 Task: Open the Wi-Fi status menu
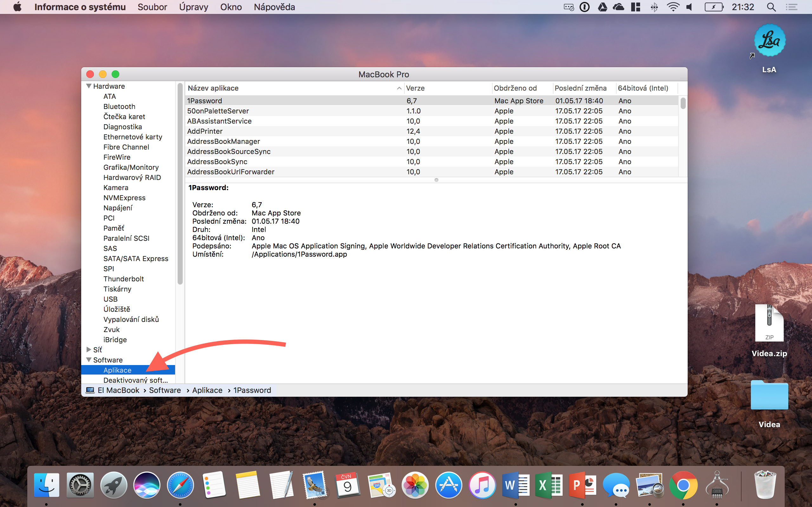pos(673,7)
